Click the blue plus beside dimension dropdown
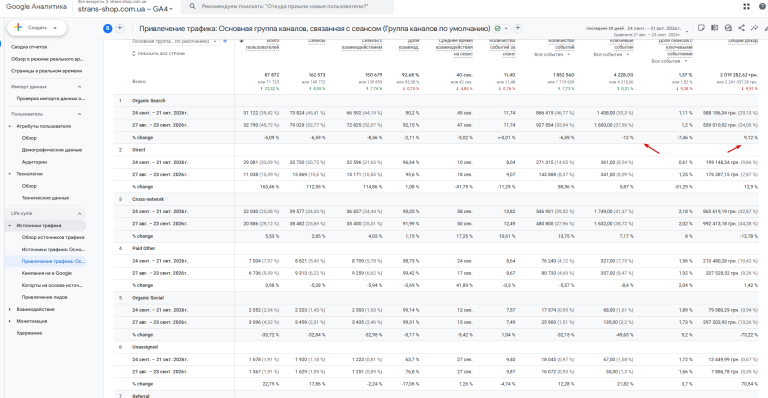 point(225,41)
